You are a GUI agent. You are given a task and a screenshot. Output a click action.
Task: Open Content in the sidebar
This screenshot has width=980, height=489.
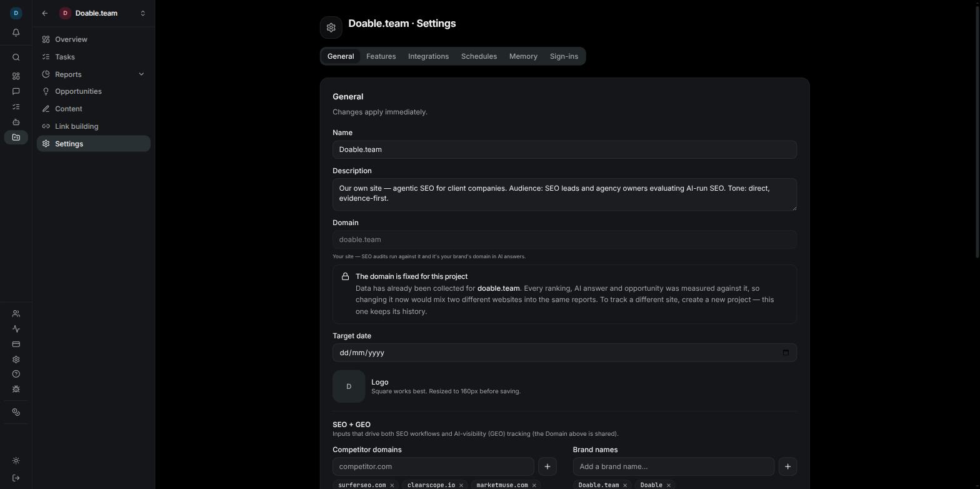click(94, 109)
